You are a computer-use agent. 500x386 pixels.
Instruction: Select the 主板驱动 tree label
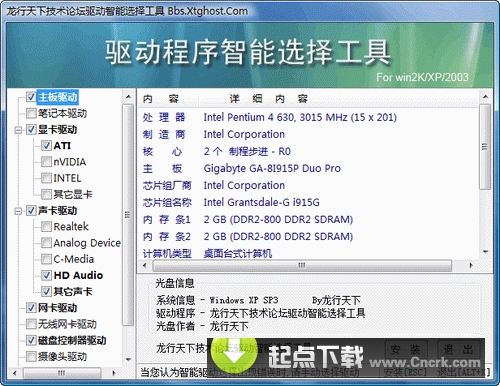58,97
